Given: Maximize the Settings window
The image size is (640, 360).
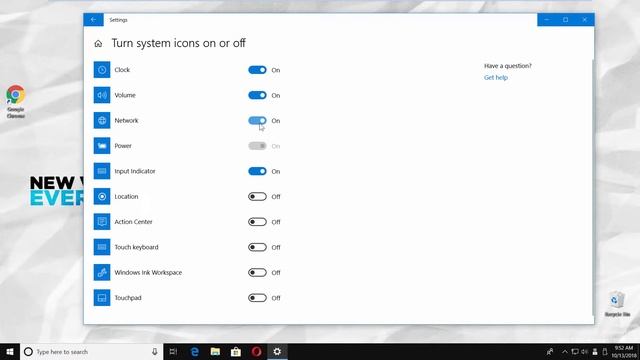Looking at the screenshot, I should 566,20.
